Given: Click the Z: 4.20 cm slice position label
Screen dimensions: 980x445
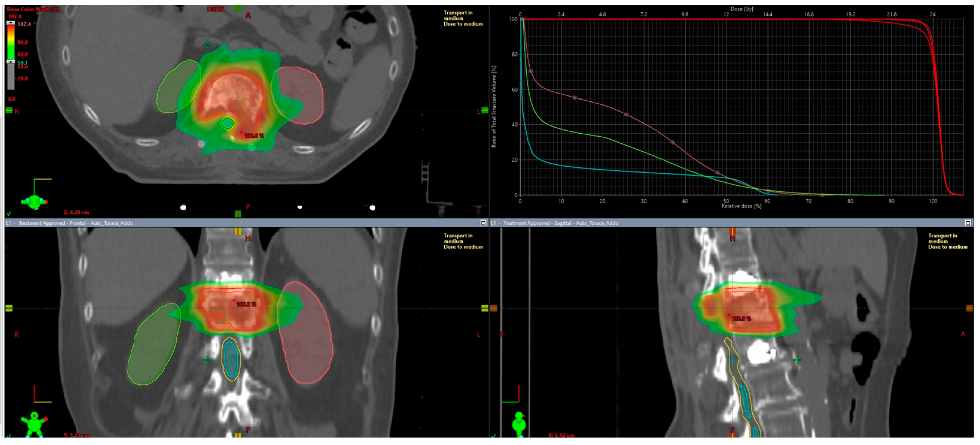Looking at the screenshot, I should click(x=77, y=212).
